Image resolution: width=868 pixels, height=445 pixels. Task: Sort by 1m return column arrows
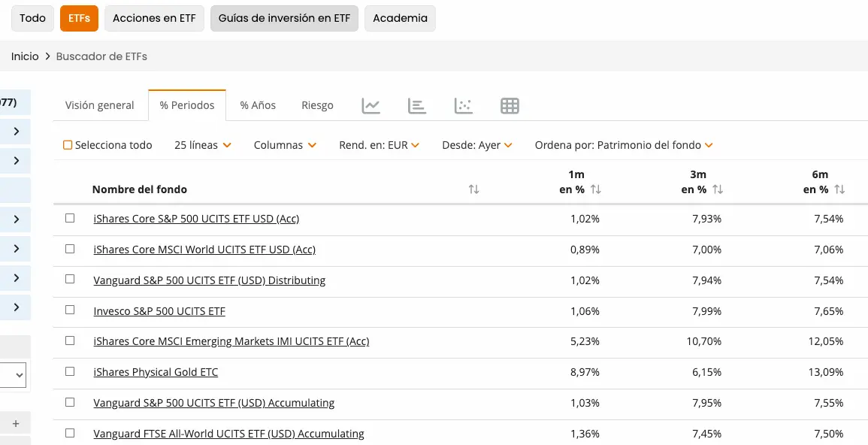[596, 189]
